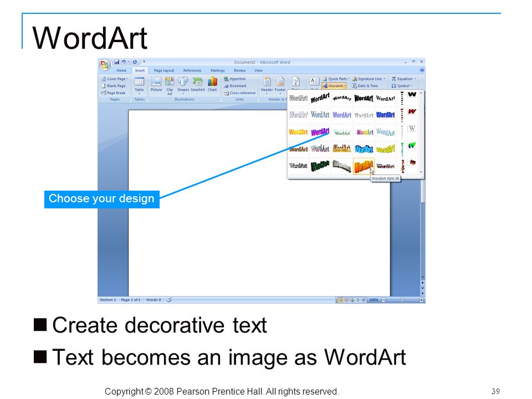Choose the dark green 3D WordArt style
The image size is (532, 399).
tap(320, 166)
